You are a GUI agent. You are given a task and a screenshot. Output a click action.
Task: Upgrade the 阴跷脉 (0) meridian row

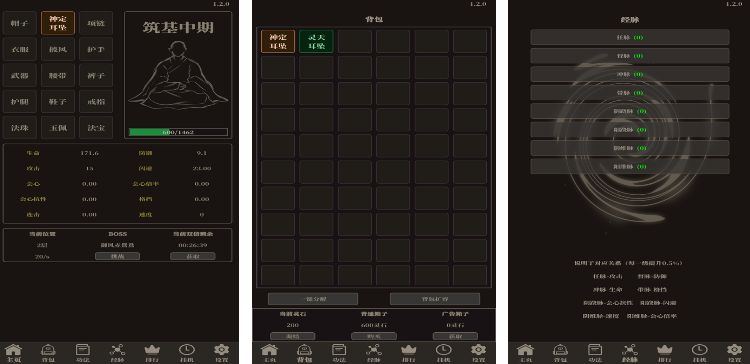click(x=630, y=111)
